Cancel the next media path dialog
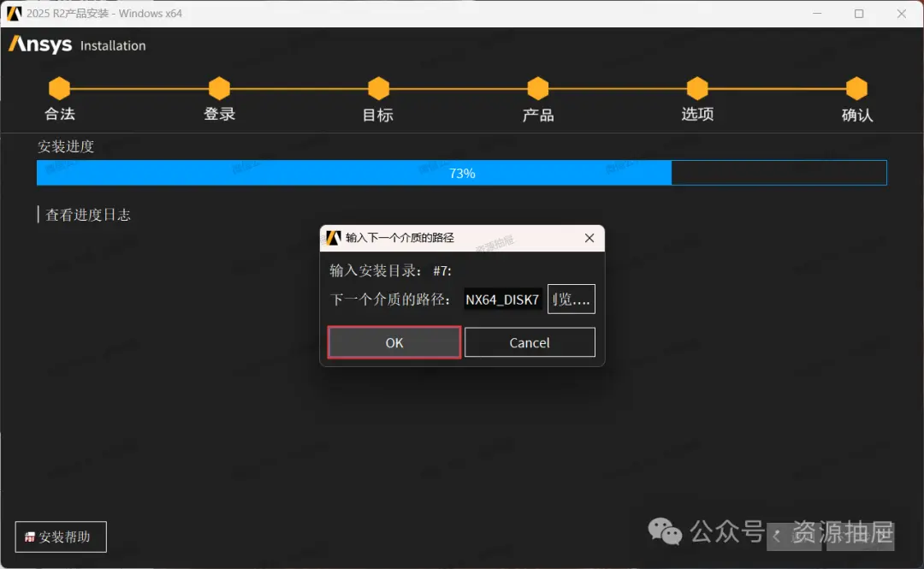The height and width of the screenshot is (569, 924). [x=530, y=342]
